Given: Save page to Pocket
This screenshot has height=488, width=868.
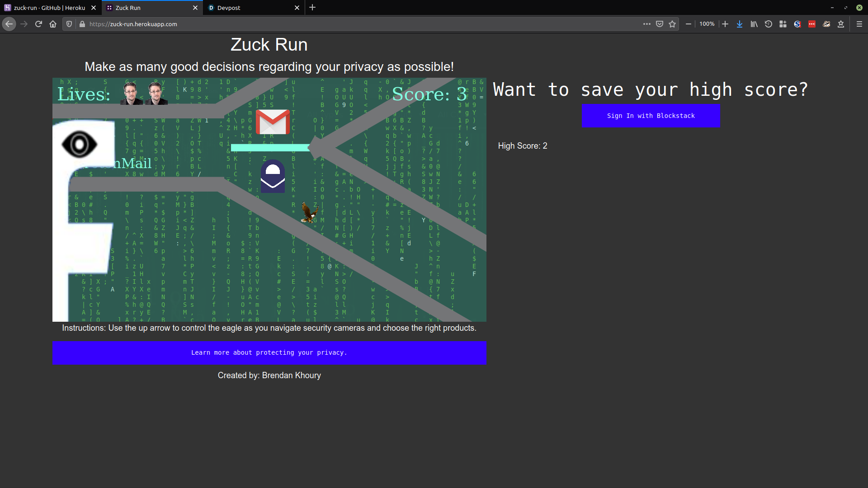Looking at the screenshot, I should click(660, 24).
